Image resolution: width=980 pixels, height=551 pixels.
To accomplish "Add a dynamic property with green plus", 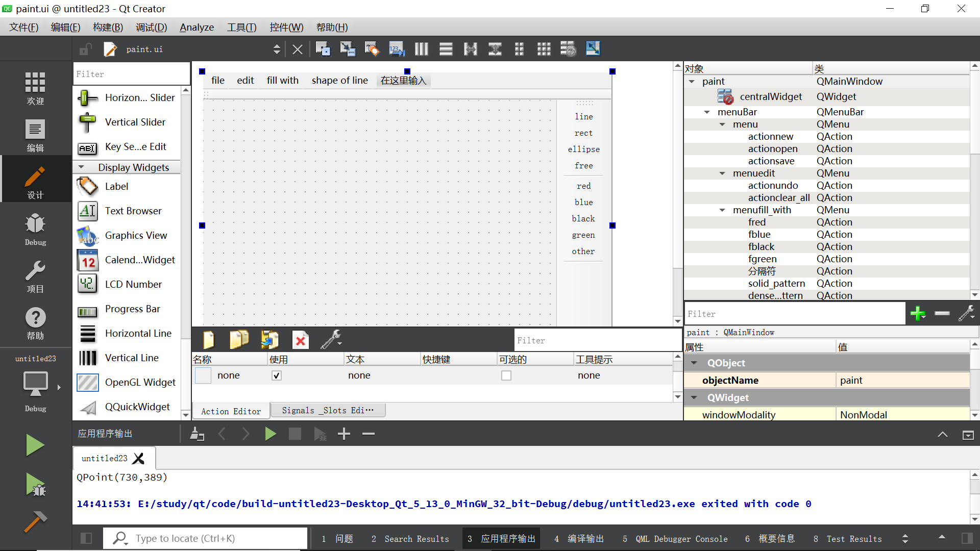I will (918, 313).
